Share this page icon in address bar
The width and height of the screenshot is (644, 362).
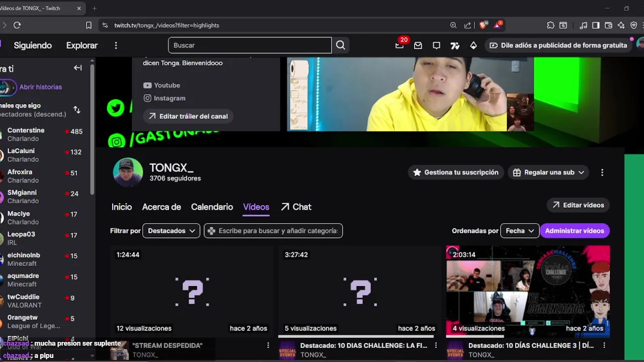pyautogui.click(x=468, y=25)
